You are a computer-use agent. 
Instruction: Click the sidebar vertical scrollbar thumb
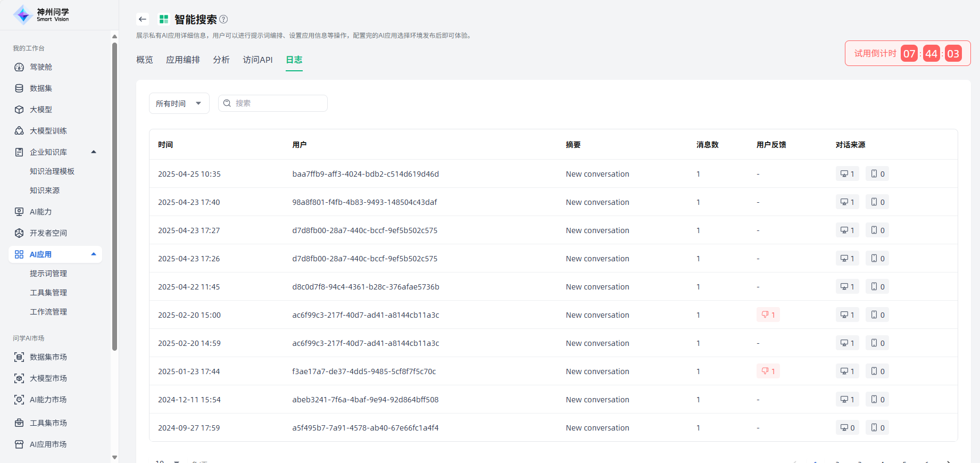pyautogui.click(x=114, y=197)
